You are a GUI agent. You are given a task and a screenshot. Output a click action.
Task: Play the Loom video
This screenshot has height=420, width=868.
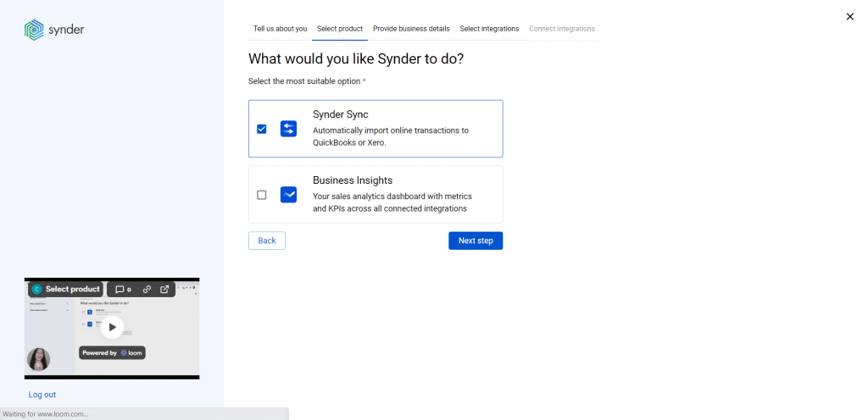pos(113,327)
